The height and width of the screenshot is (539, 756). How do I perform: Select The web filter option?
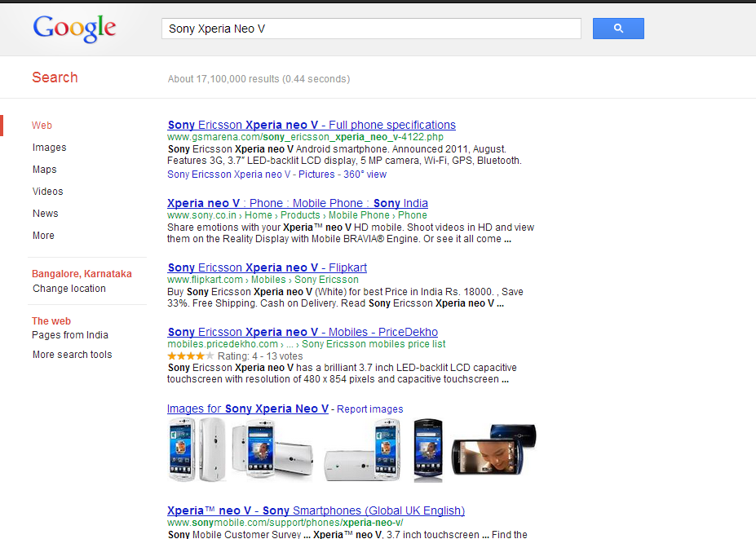[x=51, y=321]
